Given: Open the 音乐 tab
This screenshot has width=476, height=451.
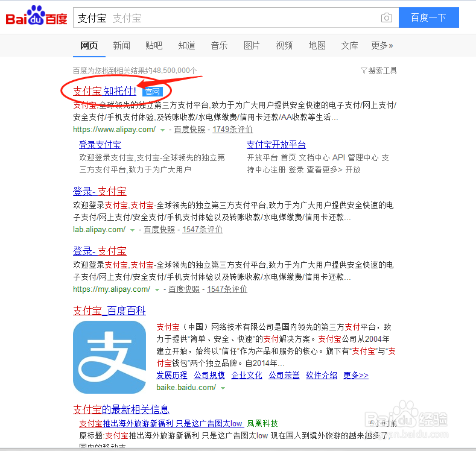Looking at the screenshot, I should (219, 45).
